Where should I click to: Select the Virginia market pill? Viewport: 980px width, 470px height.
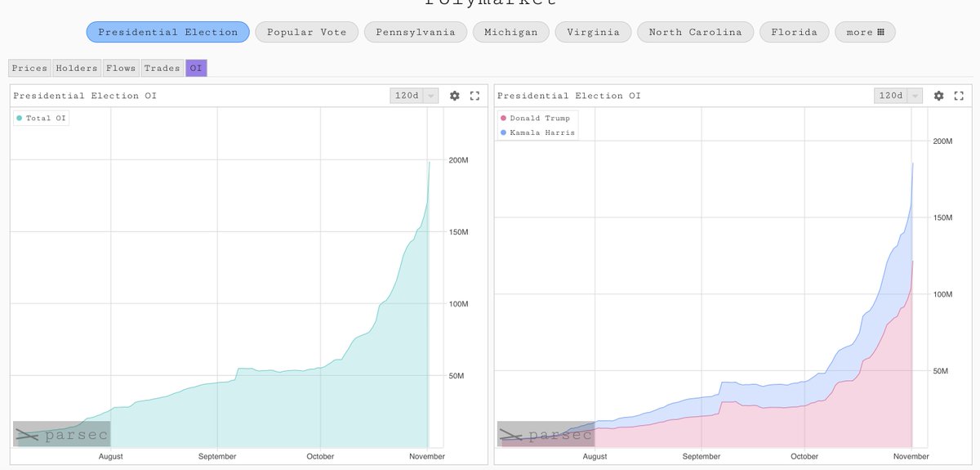(x=593, y=33)
